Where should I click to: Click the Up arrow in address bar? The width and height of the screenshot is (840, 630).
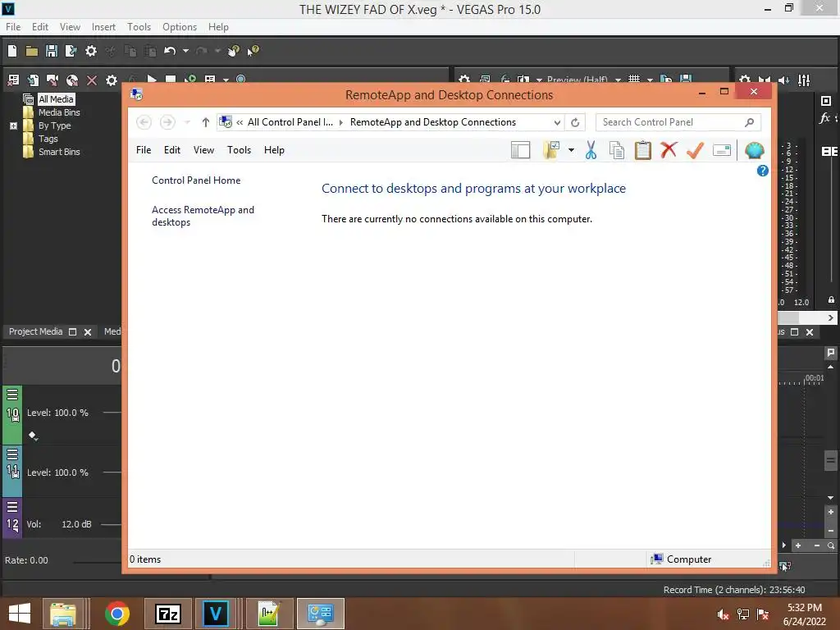click(205, 123)
